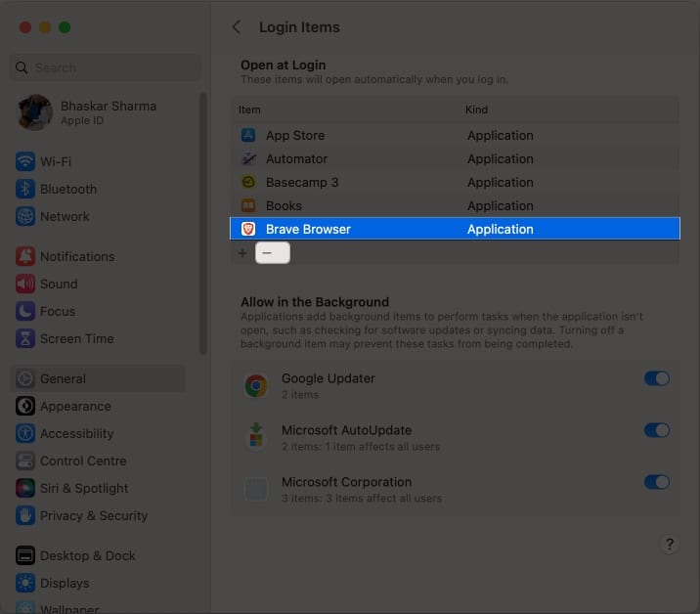Click the Control Centre icon
Screen dimensions: 700x614
click(x=25, y=460)
